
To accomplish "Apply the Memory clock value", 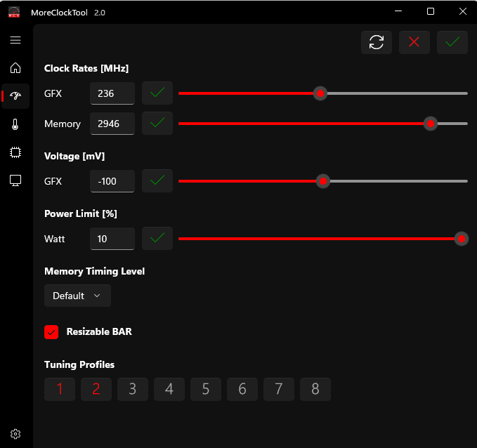I will [x=157, y=124].
